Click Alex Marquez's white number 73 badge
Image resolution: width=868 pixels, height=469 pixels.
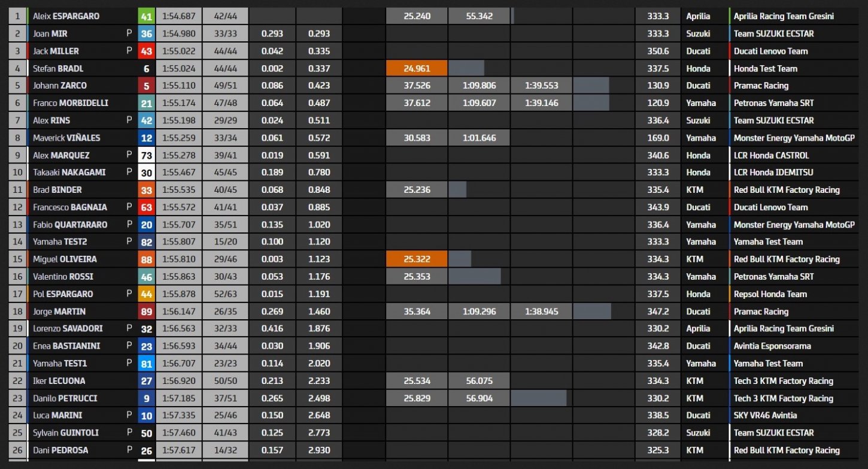click(146, 155)
